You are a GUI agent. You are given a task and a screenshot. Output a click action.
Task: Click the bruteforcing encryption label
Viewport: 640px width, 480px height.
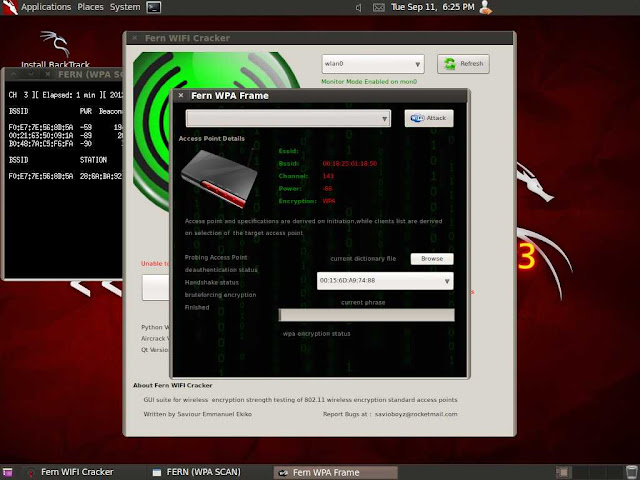click(x=220, y=295)
